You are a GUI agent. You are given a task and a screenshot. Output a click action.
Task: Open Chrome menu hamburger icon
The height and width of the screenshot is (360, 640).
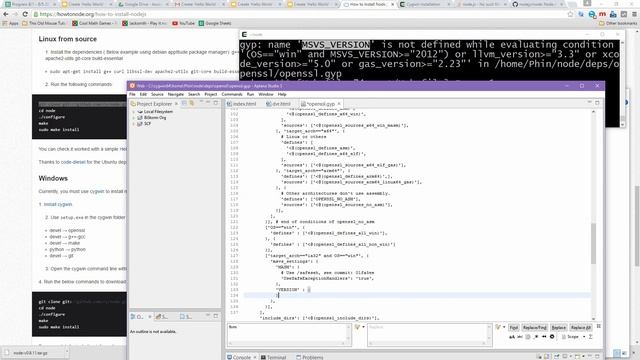tap(634, 14)
